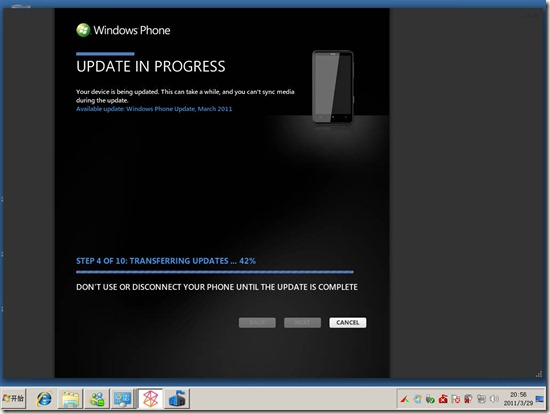Click the 'UPDATE IN PROGRESS' heading
The height and width of the screenshot is (414, 550).
tap(151, 66)
